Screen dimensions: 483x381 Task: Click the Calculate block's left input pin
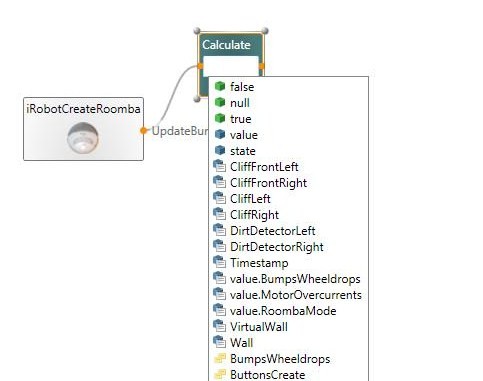pos(200,66)
